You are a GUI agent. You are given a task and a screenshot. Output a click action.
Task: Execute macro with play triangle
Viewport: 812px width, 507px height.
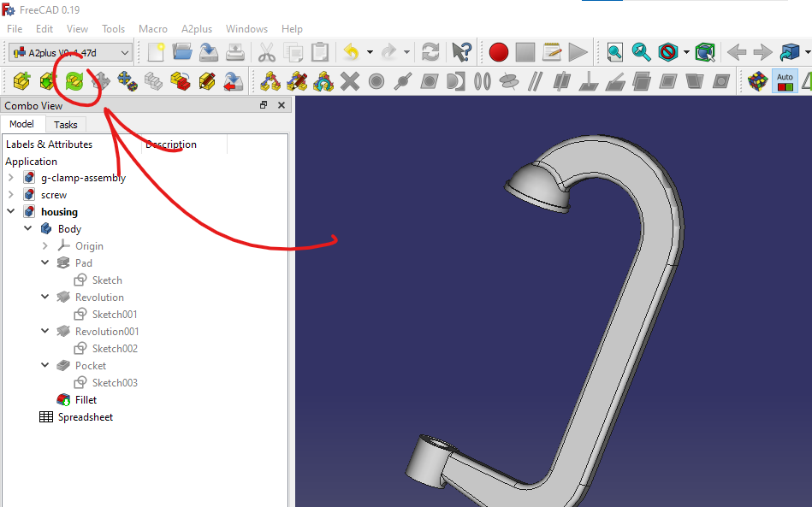pos(578,52)
